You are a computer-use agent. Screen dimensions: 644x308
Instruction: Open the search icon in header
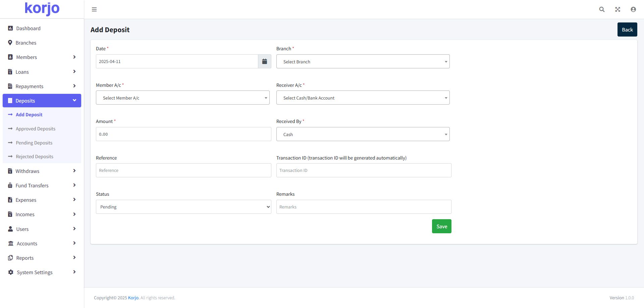click(x=602, y=9)
